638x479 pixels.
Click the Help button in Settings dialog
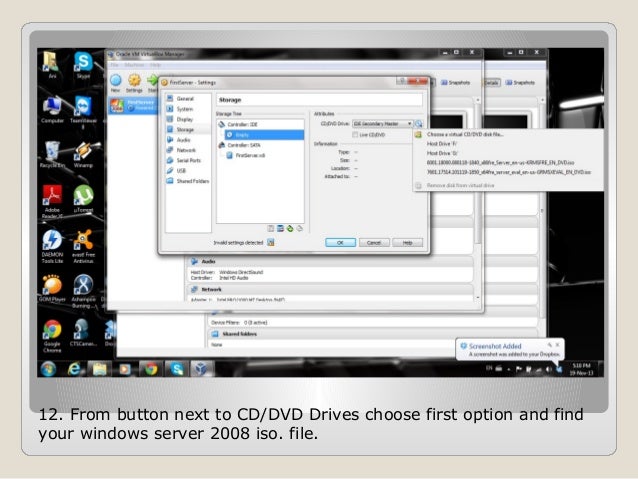(407, 243)
